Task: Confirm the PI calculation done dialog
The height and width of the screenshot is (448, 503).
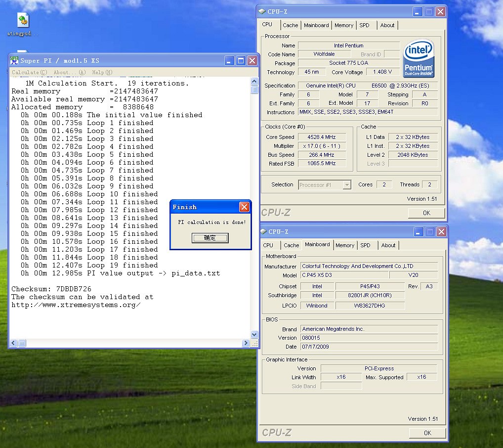Action: (210, 238)
